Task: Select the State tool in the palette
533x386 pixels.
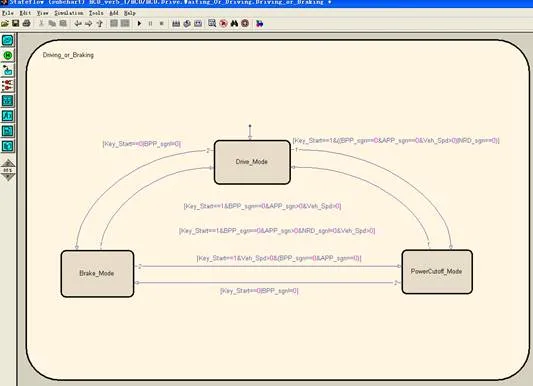Action: 7,40
